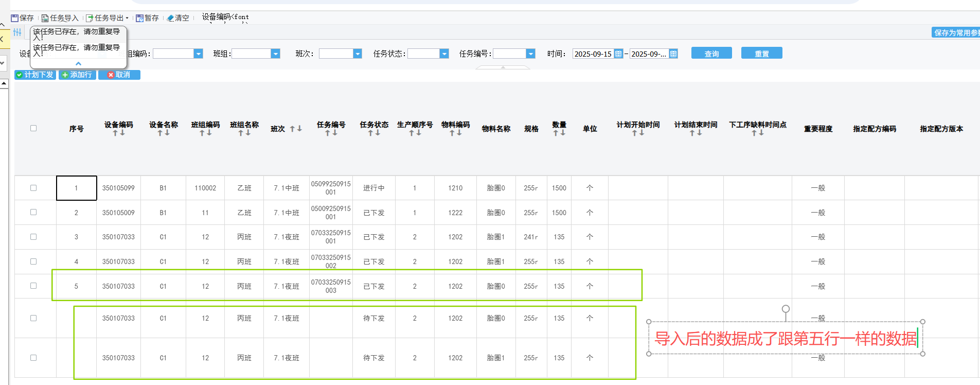Screen dimensions: 980x385
Task: Sort 物料编码 column using its arrows
Action: click(456, 133)
